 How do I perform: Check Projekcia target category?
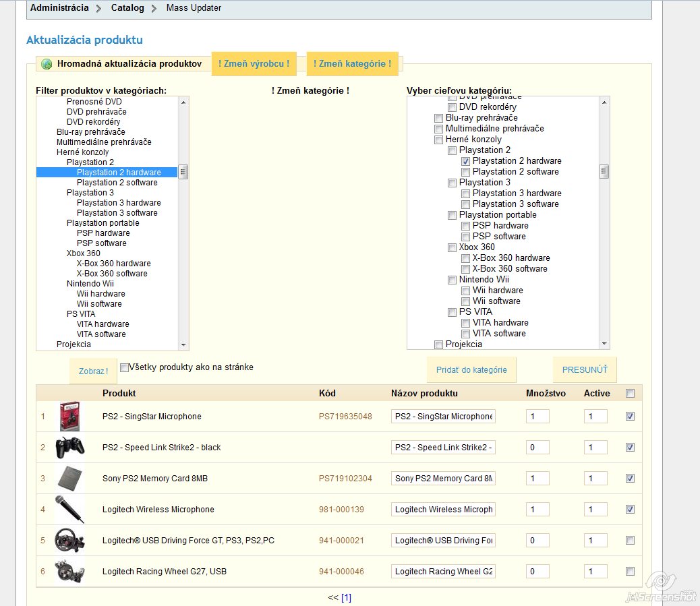438,344
